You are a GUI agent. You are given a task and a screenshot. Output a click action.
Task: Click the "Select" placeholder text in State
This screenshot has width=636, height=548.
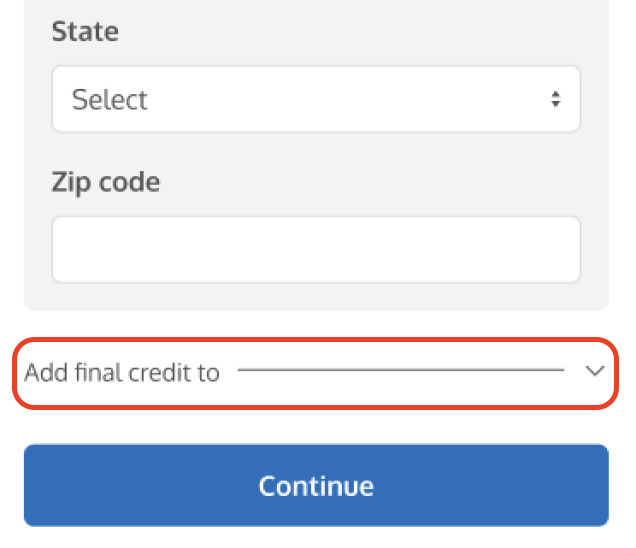pos(110,100)
